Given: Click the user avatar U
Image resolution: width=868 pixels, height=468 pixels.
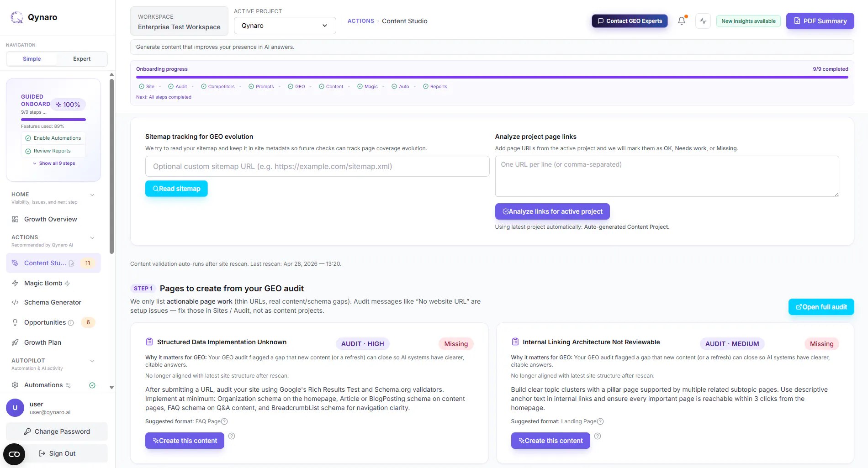Looking at the screenshot, I should [x=15, y=408].
